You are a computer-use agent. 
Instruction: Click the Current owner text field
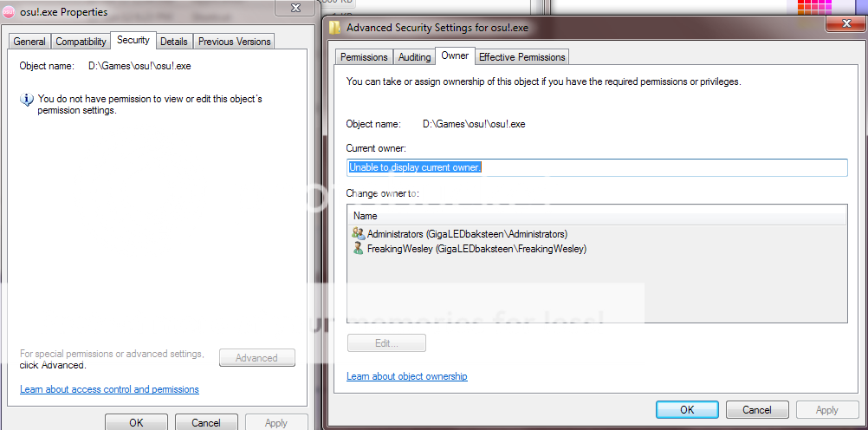[597, 167]
